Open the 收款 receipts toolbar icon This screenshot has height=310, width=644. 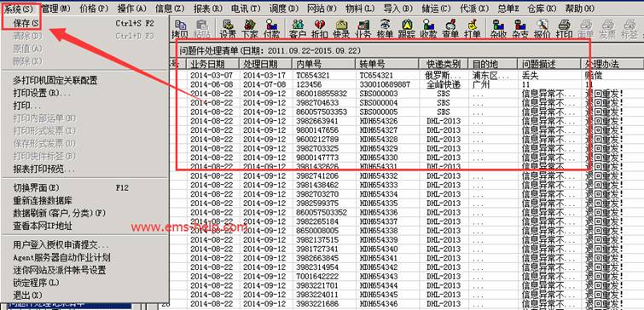pos(428,29)
